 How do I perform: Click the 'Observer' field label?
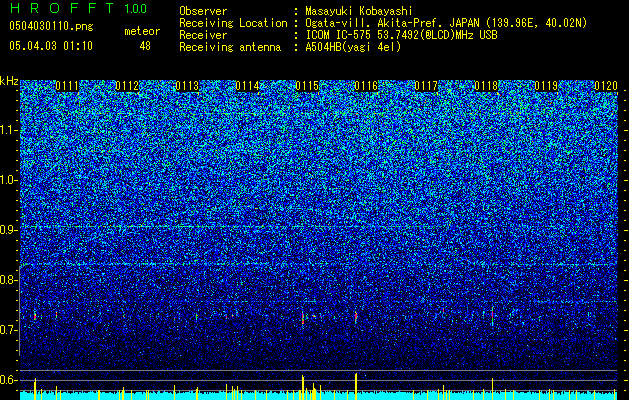click(x=203, y=11)
